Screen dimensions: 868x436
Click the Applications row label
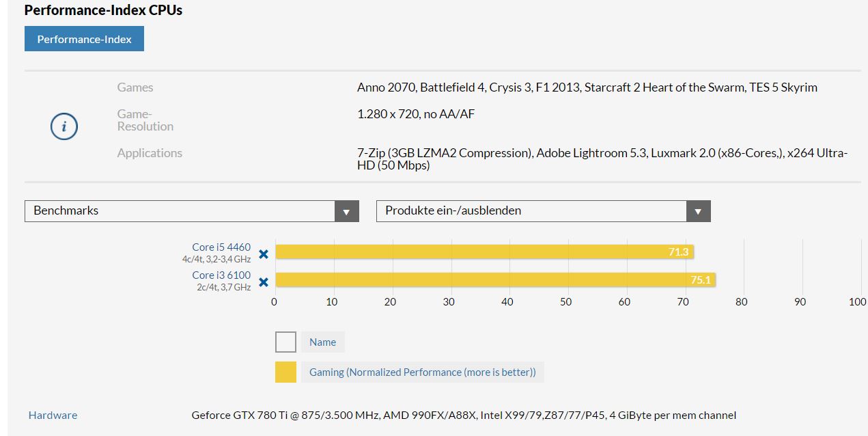(x=150, y=153)
